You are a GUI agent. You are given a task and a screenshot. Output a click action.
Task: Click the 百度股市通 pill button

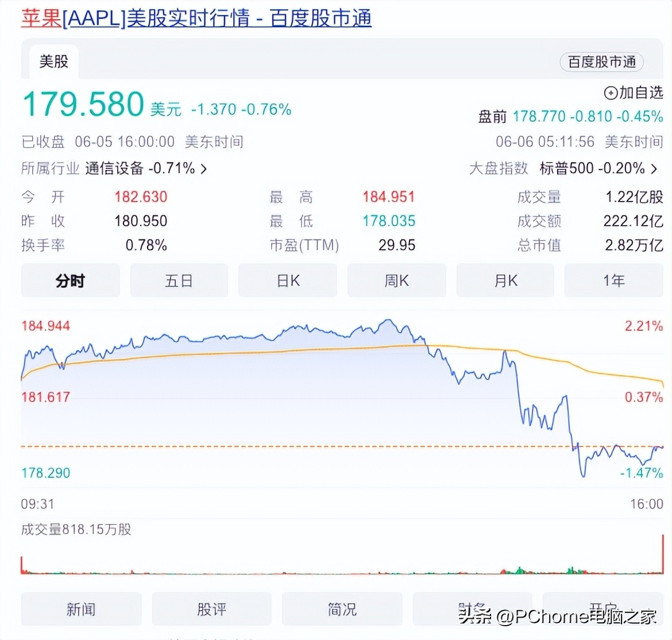[602, 62]
